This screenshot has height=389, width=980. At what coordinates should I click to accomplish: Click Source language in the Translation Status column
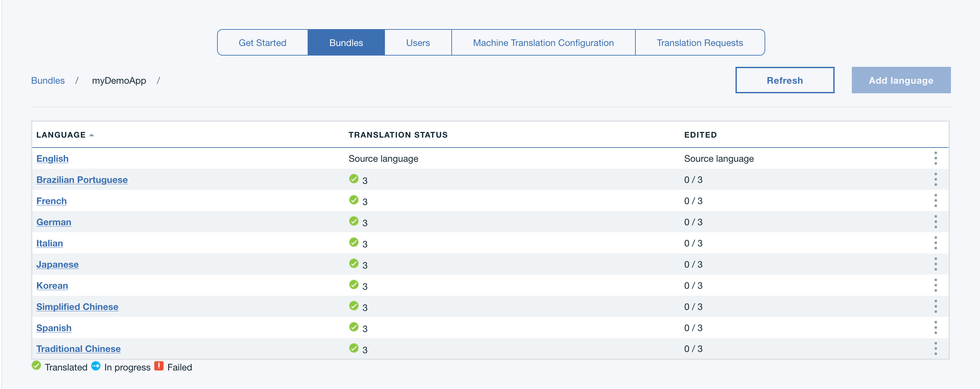384,158
